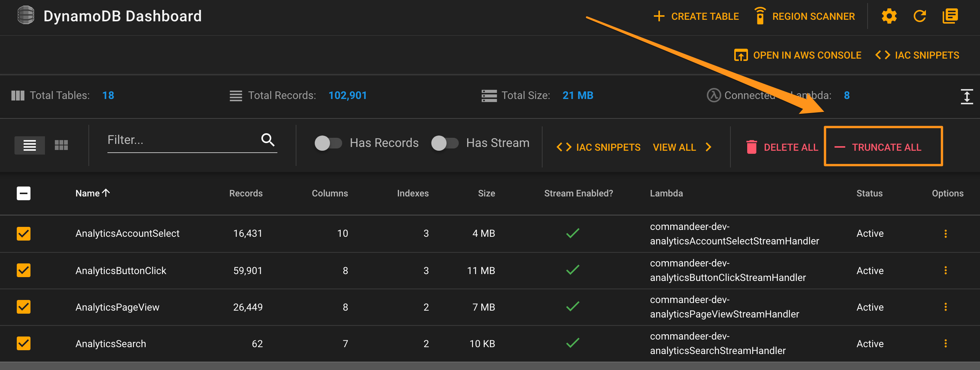Click the stream check mark for AnalyticsSearch

click(x=573, y=343)
